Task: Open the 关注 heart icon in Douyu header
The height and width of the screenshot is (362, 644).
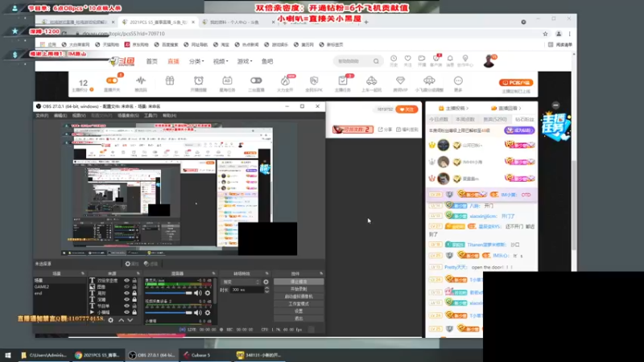Action: pyautogui.click(x=407, y=59)
